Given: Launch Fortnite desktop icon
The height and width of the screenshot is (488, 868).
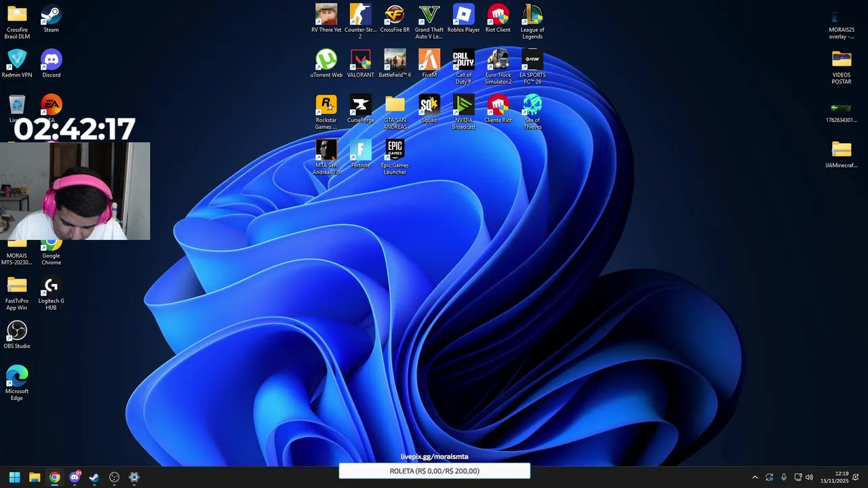Looking at the screenshot, I should click(360, 154).
